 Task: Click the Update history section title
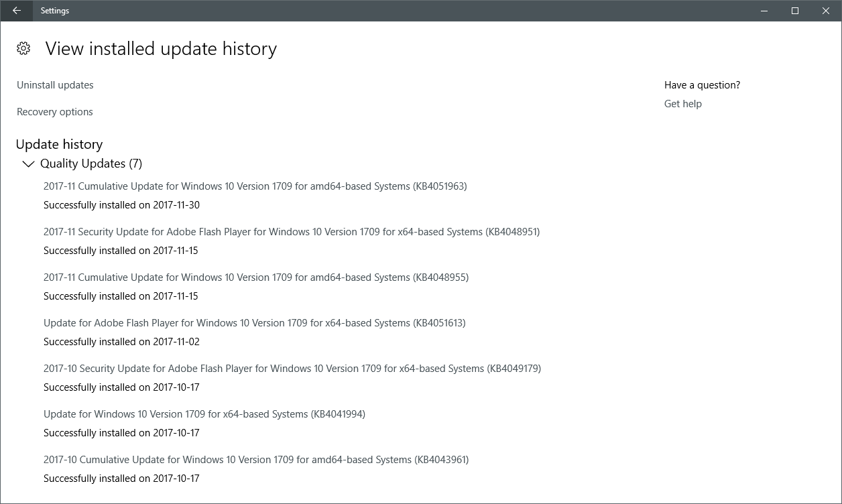[x=59, y=144]
